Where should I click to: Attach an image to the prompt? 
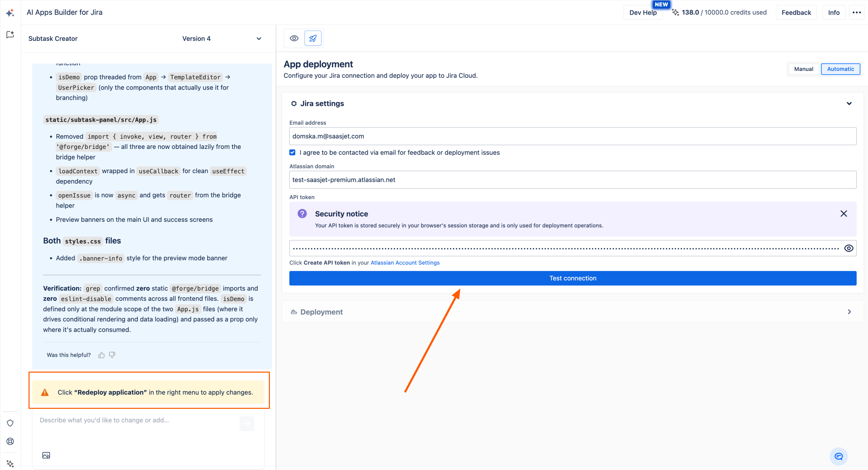coord(46,455)
